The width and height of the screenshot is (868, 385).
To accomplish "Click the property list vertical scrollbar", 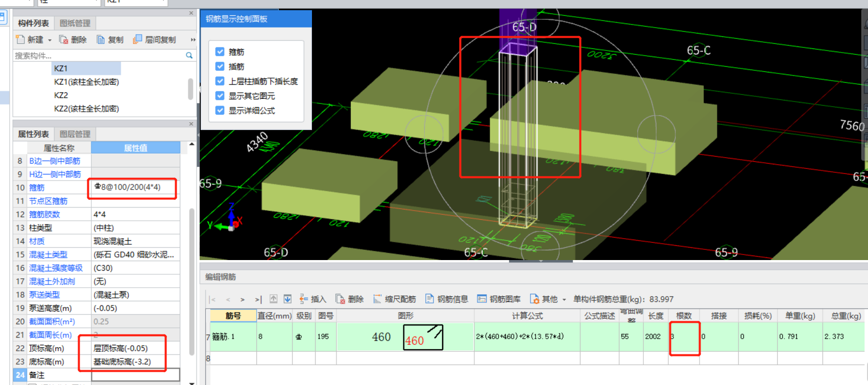I will click(192, 280).
